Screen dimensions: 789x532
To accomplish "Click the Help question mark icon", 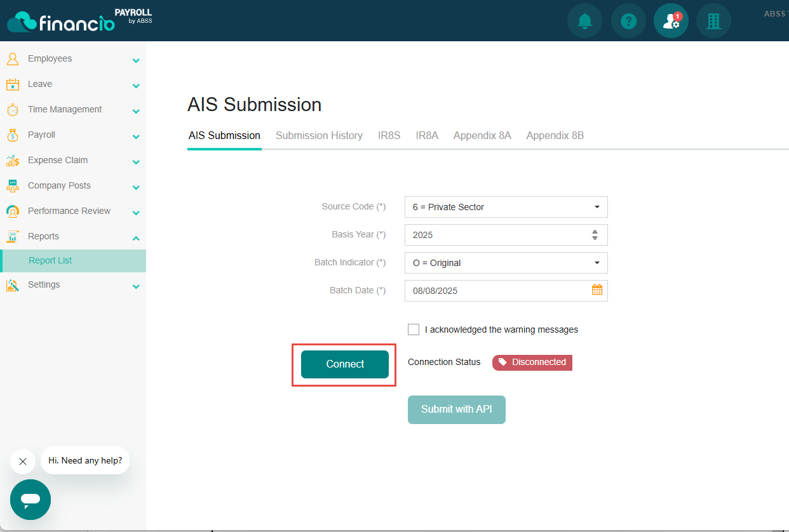I will [x=628, y=20].
